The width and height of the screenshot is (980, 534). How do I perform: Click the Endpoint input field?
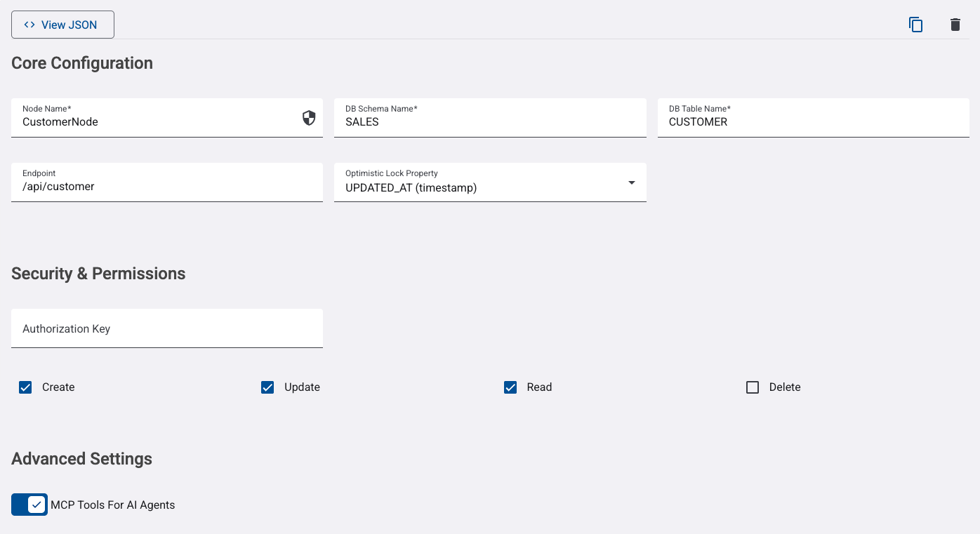pyautogui.click(x=167, y=187)
